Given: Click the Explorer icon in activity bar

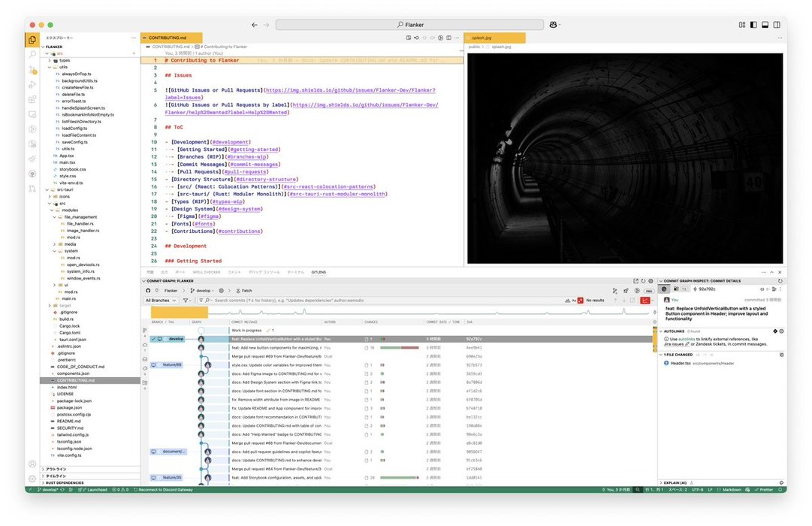Looking at the screenshot, I should click(32, 41).
